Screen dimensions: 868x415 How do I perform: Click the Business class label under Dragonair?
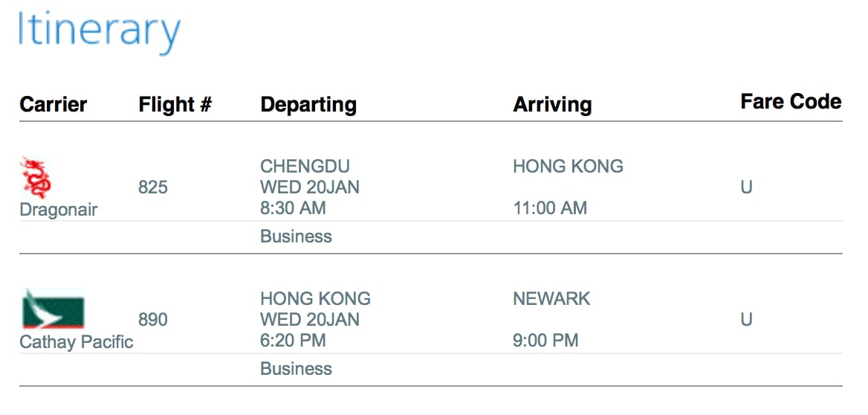(x=297, y=237)
